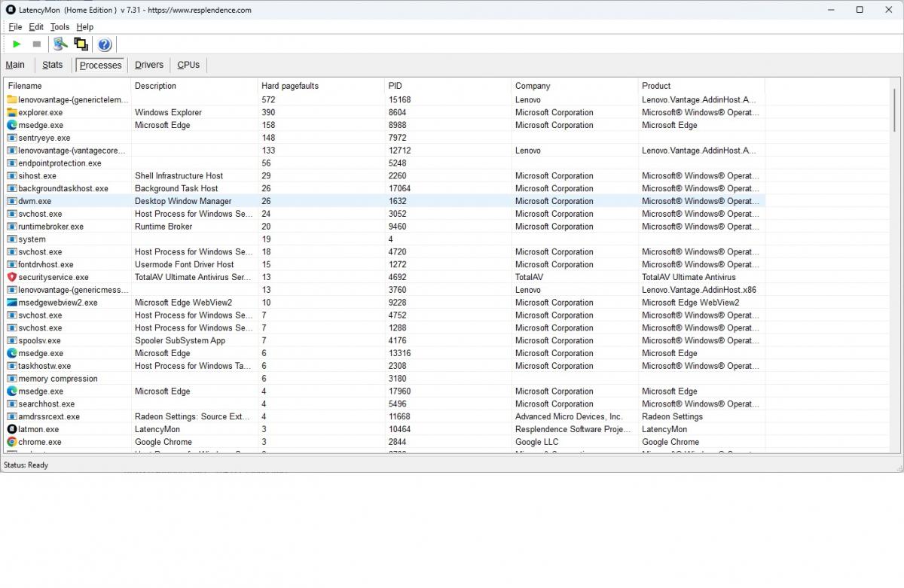This screenshot has height=588, width=904.
Task: Click the icon beside spoolsv.exe
Action: tap(12, 340)
